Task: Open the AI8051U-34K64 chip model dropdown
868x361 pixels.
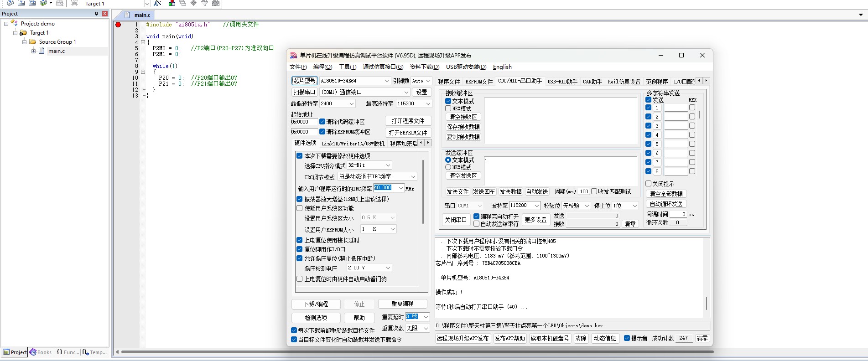Action: (387, 81)
